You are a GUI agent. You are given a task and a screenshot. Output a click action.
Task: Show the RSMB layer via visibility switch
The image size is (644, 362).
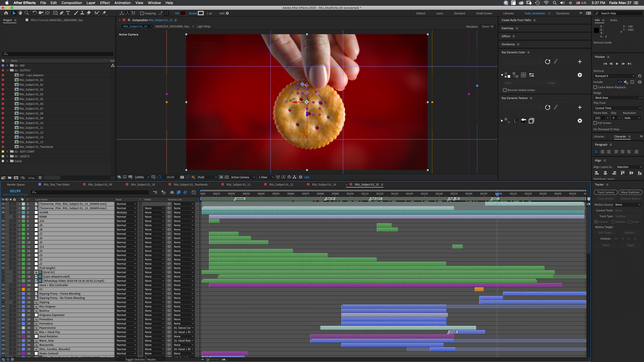pos(3,217)
